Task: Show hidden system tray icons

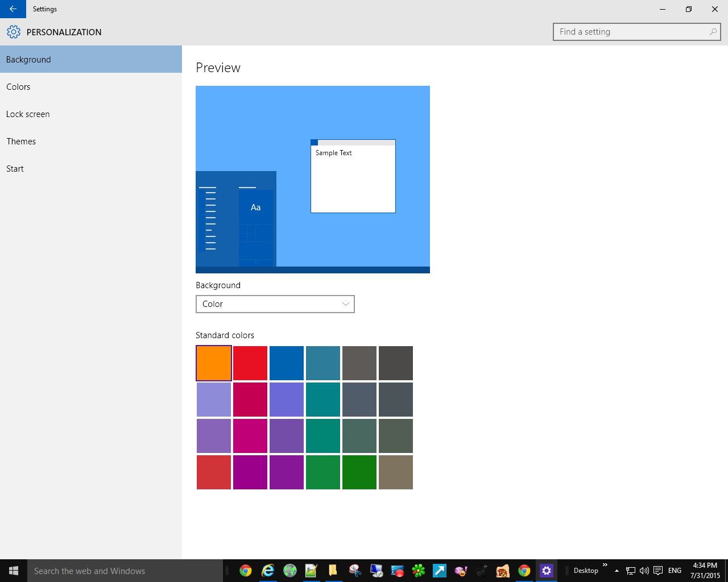Action: (x=617, y=571)
